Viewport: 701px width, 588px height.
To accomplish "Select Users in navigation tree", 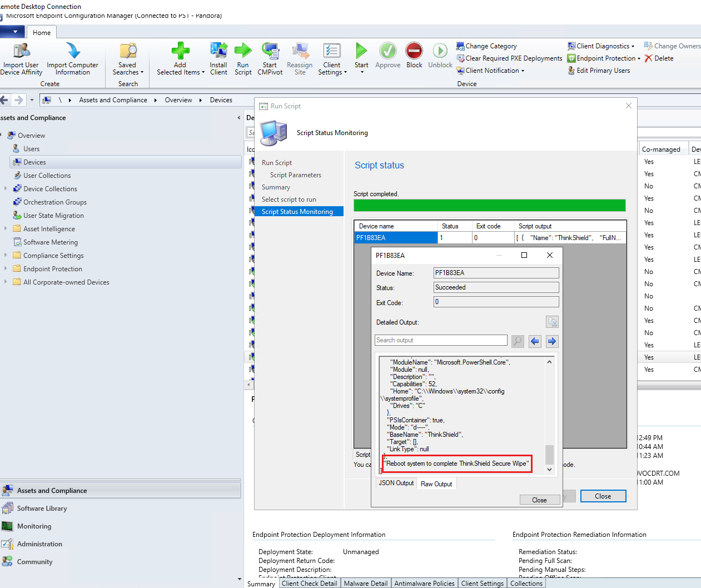I will pos(32,149).
